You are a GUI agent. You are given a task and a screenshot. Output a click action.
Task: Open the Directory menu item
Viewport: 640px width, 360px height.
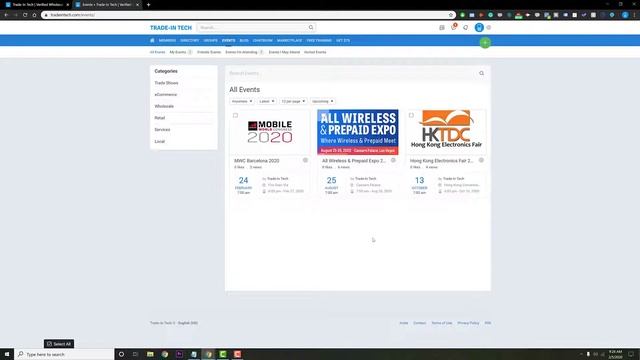189,40
